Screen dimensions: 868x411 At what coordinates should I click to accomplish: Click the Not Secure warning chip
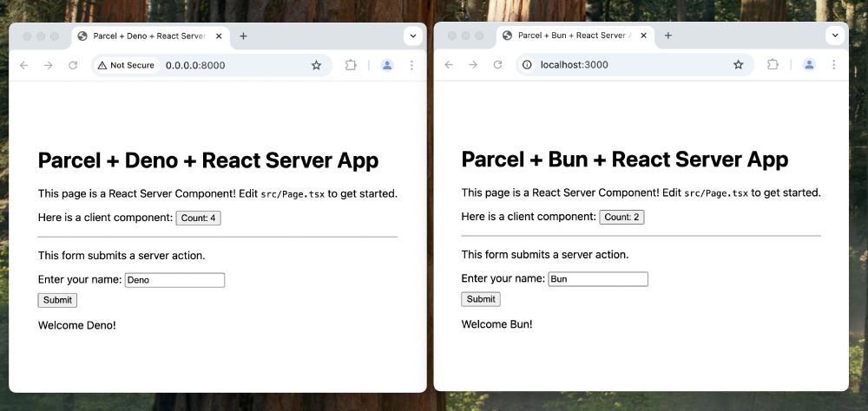point(126,65)
